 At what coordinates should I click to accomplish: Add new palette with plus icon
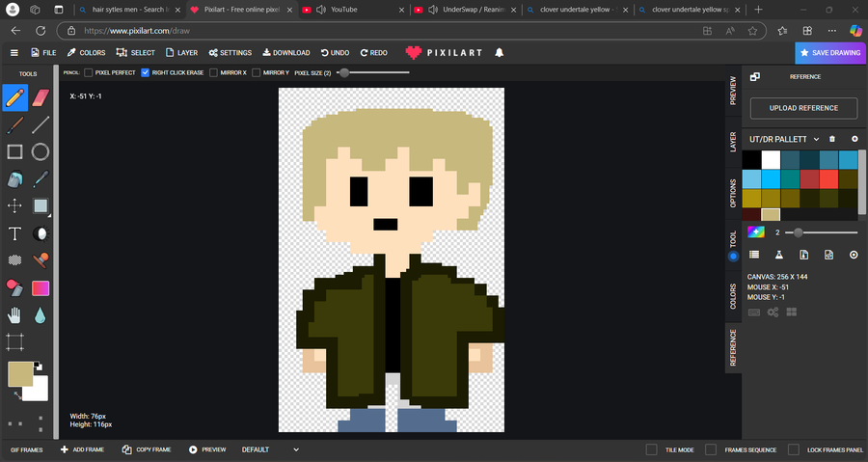pos(854,139)
